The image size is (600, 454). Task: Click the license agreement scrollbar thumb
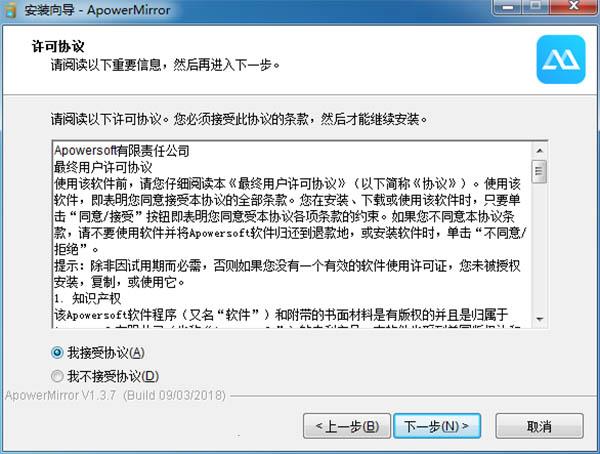(540, 171)
